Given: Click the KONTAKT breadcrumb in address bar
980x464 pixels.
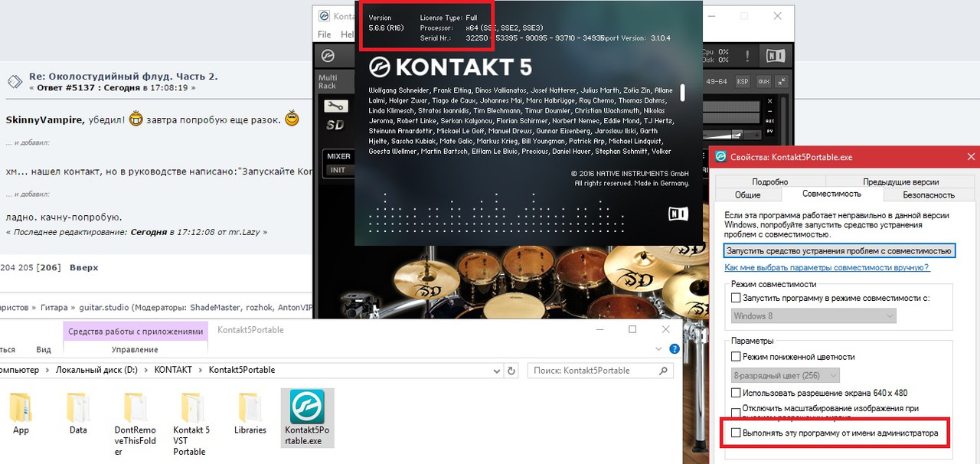Looking at the screenshot, I should click(x=173, y=370).
